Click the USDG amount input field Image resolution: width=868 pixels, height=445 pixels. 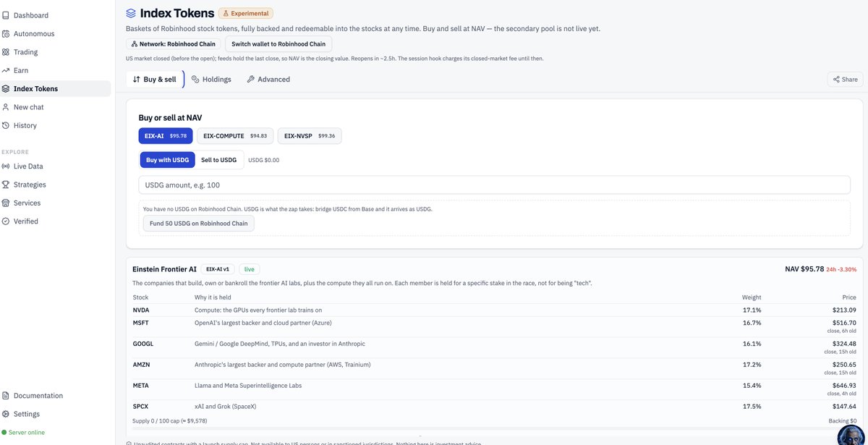coord(495,185)
